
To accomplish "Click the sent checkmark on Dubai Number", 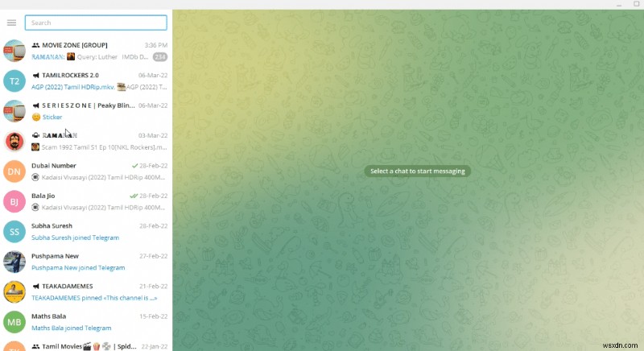I will click(x=134, y=166).
